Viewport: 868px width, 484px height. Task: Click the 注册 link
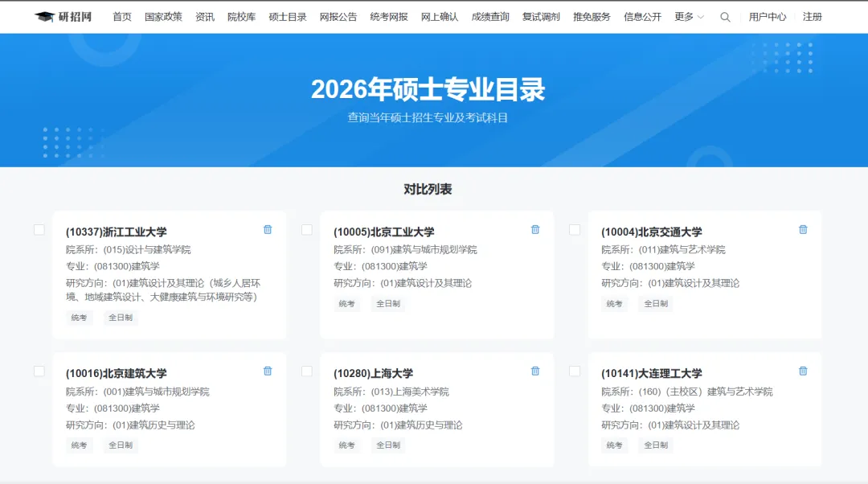(x=812, y=17)
